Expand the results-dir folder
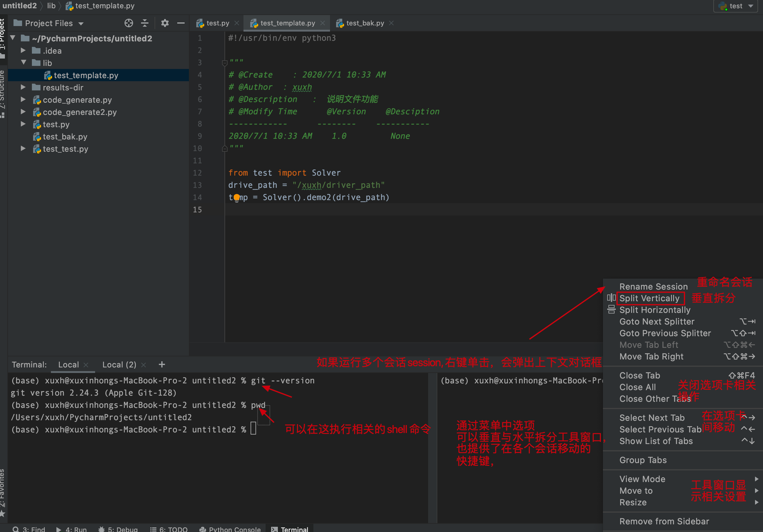This screenshot has height=532, width=763. (23, 87)
